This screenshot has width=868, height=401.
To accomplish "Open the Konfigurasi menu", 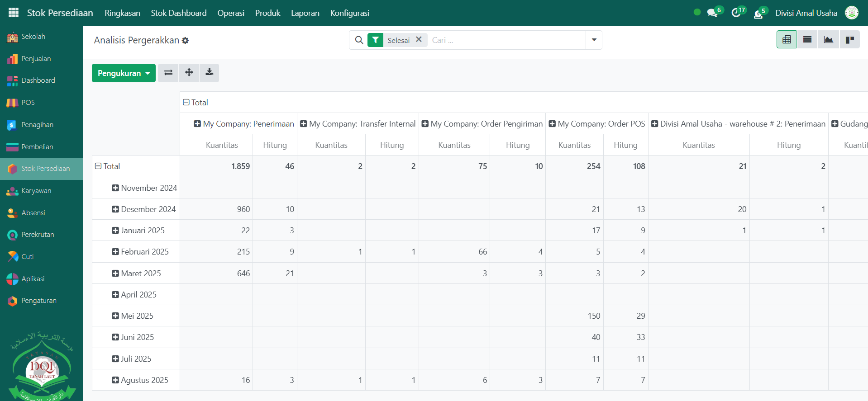I will pyautogui.click(x=349, y=13).
